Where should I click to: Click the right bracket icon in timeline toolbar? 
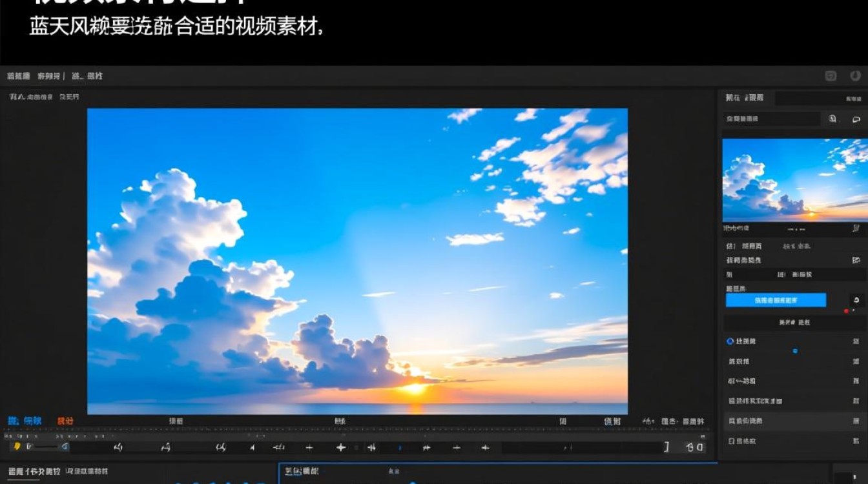667,447
